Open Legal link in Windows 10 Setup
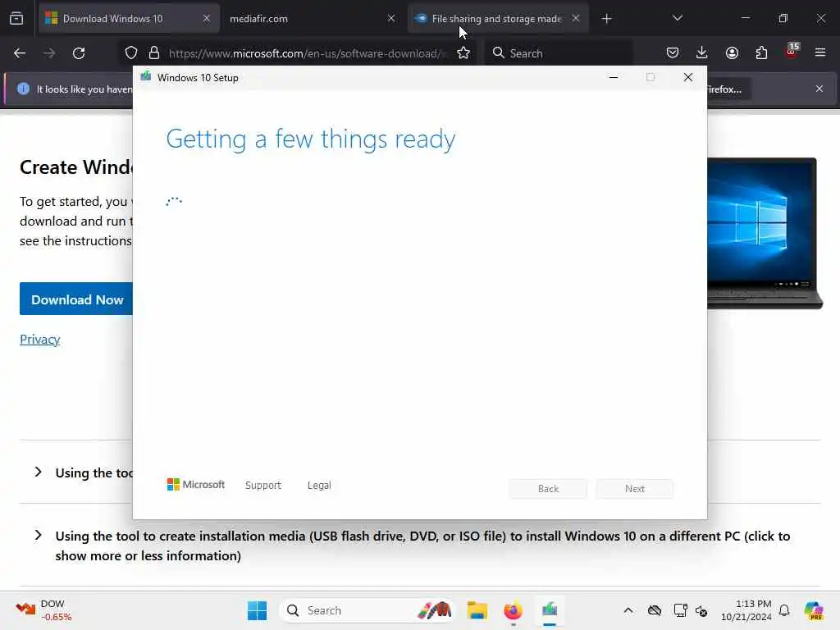 (319, 485)
